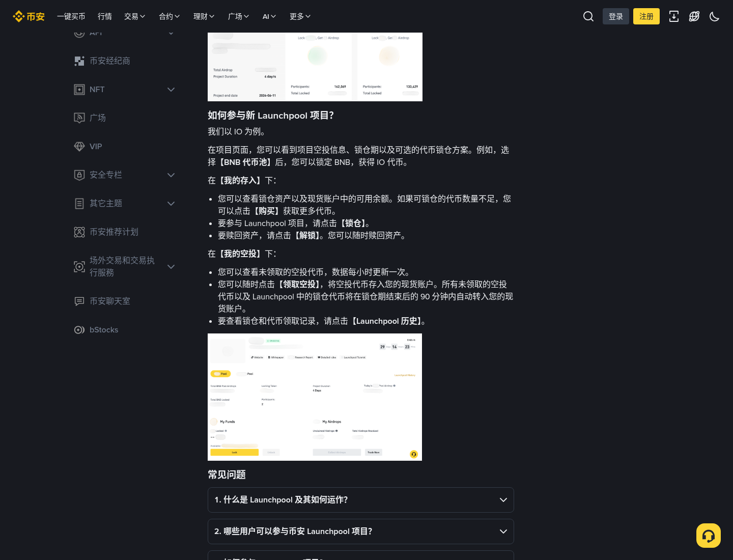Click the 常见问题 heading
733x560 pixels.
coord(227,474)
